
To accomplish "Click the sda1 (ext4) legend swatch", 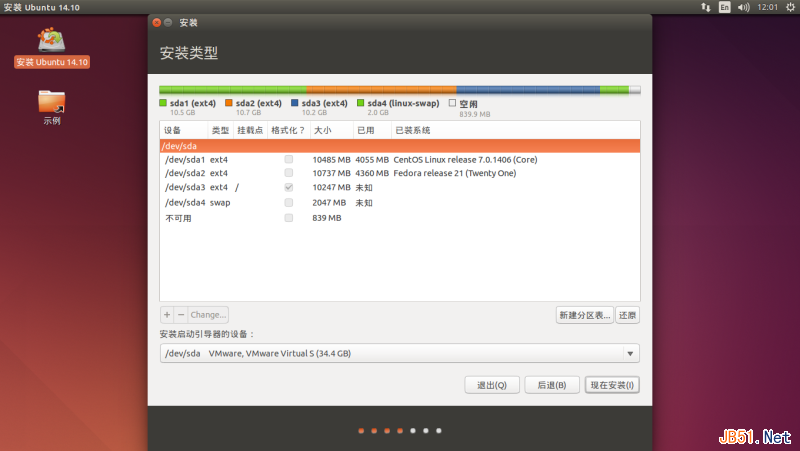I will pos(163,103).
